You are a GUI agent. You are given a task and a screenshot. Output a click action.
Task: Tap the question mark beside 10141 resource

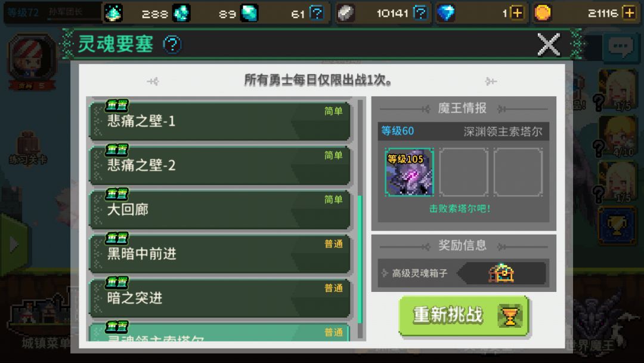coord(420,13)
